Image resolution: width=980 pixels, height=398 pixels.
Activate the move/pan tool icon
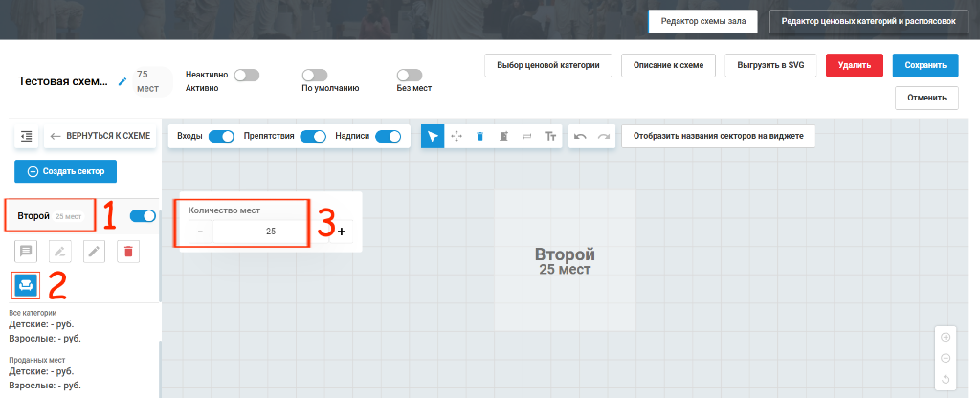457,136
